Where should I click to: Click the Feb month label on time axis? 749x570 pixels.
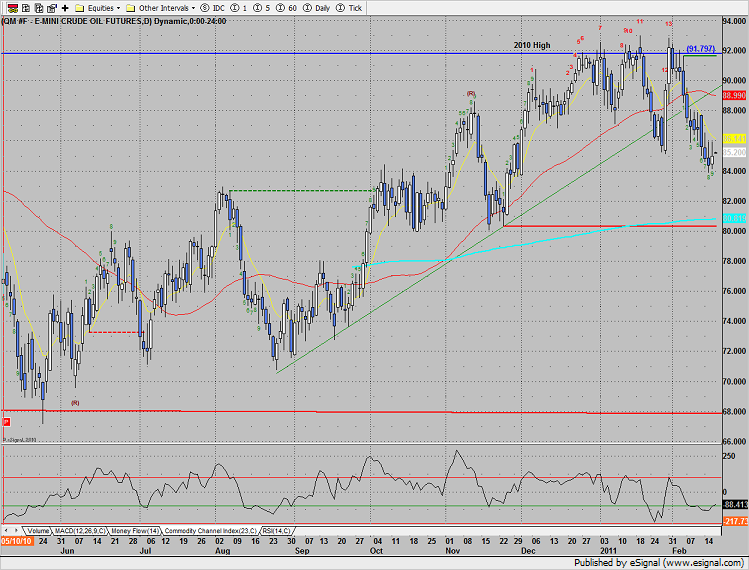point(679,551)
